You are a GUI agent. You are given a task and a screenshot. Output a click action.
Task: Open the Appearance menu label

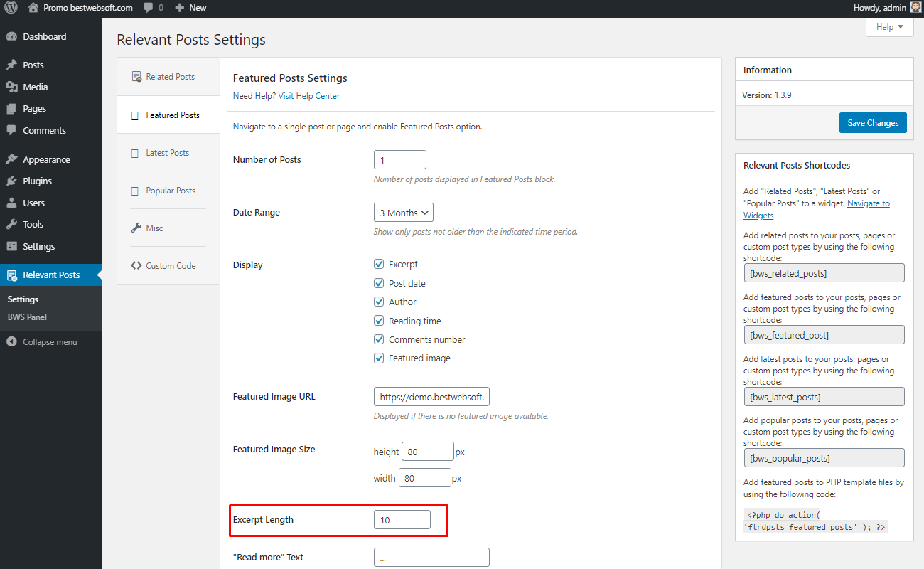click(46, 159)
